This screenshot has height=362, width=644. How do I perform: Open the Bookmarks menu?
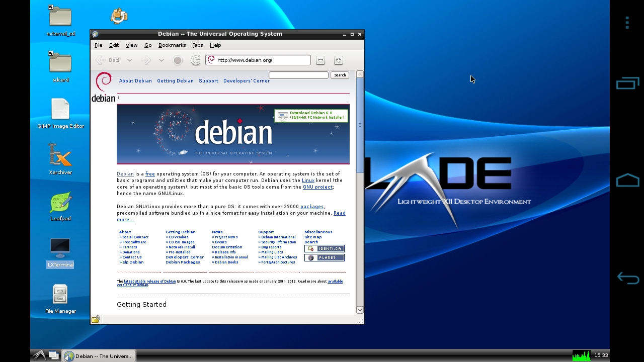click(172, 45)
